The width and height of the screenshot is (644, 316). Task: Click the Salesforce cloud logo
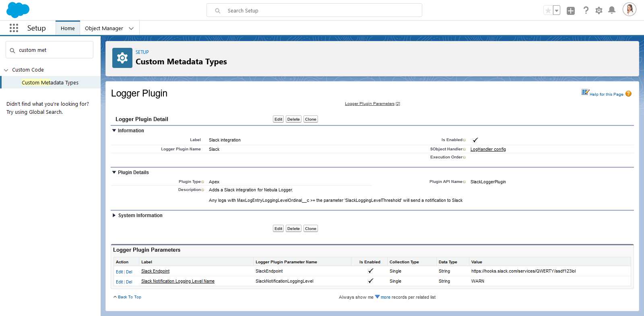[x=18, y=10]
